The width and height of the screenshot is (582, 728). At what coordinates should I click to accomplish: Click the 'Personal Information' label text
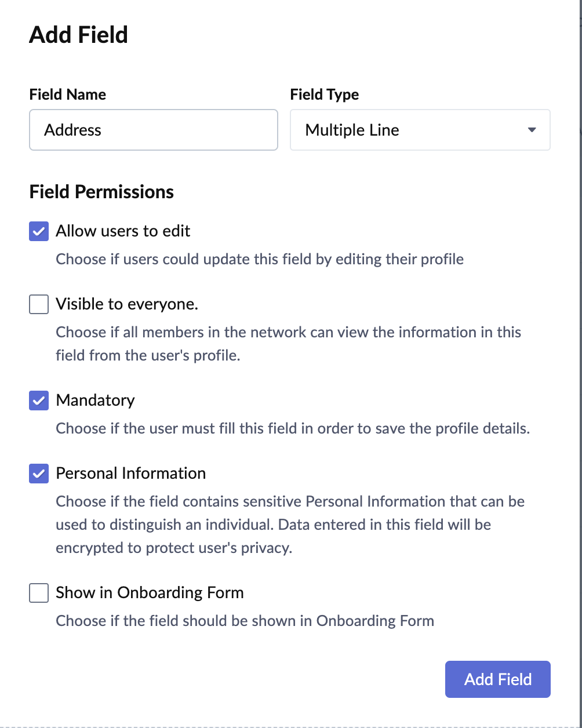tap(130, 473)
